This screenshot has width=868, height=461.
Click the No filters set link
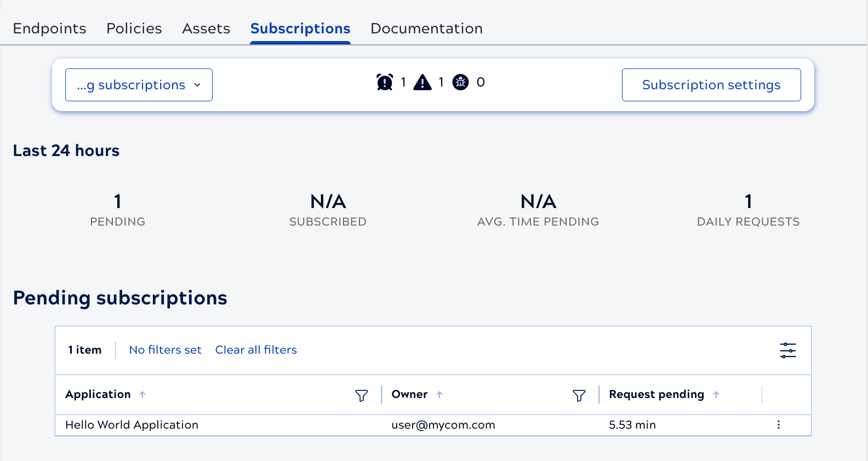[165, 350]
